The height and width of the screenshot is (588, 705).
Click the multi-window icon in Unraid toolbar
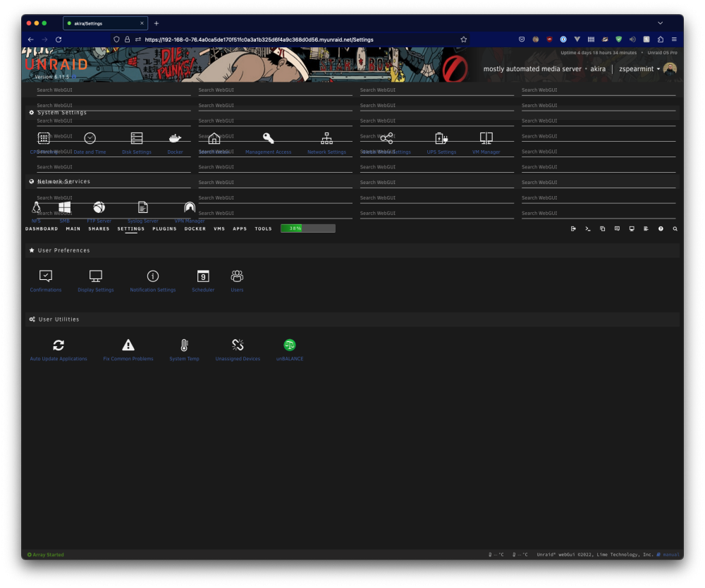point(603,229)
